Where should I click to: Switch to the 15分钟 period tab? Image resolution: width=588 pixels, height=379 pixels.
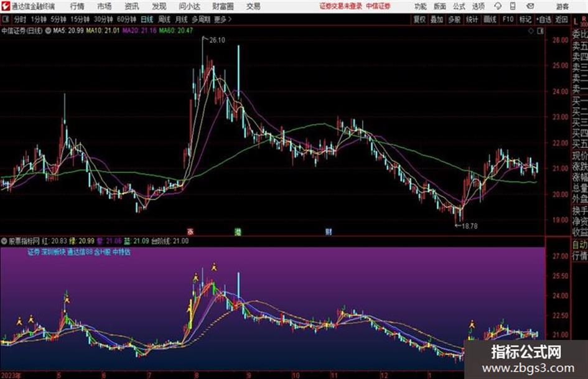point(80,19)
